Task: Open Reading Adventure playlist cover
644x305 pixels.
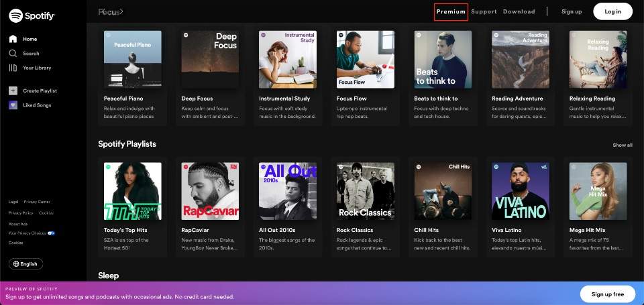Action: [521, 60]
